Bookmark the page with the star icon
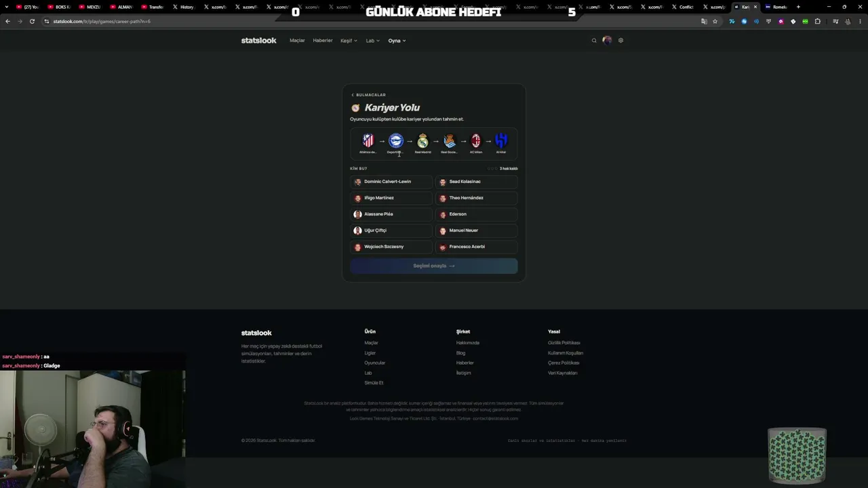This screenshot has height=488, width=868. click(x=715, y=21)
